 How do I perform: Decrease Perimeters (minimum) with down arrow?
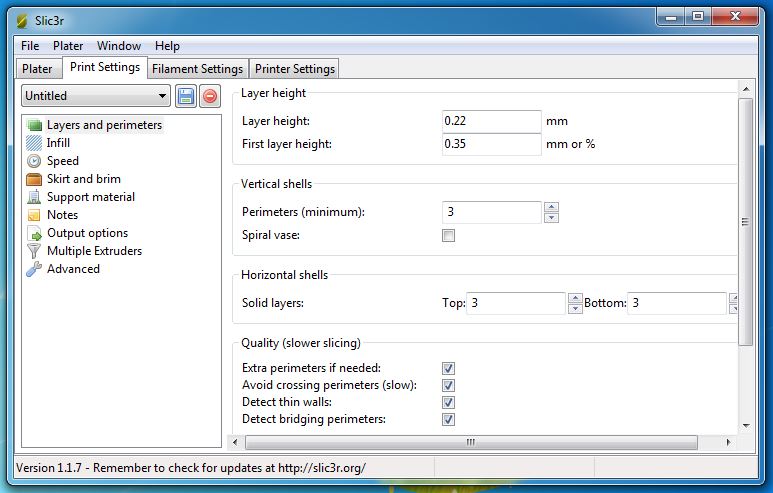pyautogui.click(x=551, y=217)
